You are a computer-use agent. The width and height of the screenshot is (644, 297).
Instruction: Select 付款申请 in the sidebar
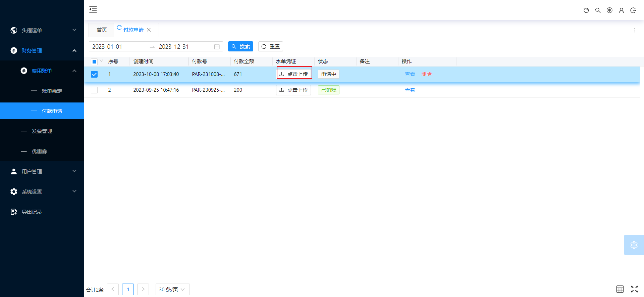point(42,111)
